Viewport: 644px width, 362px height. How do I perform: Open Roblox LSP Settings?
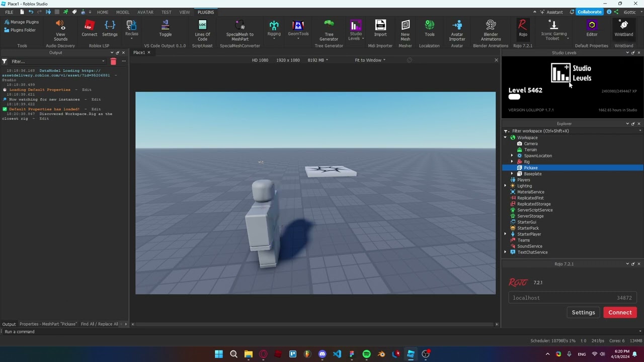[110, 29]
